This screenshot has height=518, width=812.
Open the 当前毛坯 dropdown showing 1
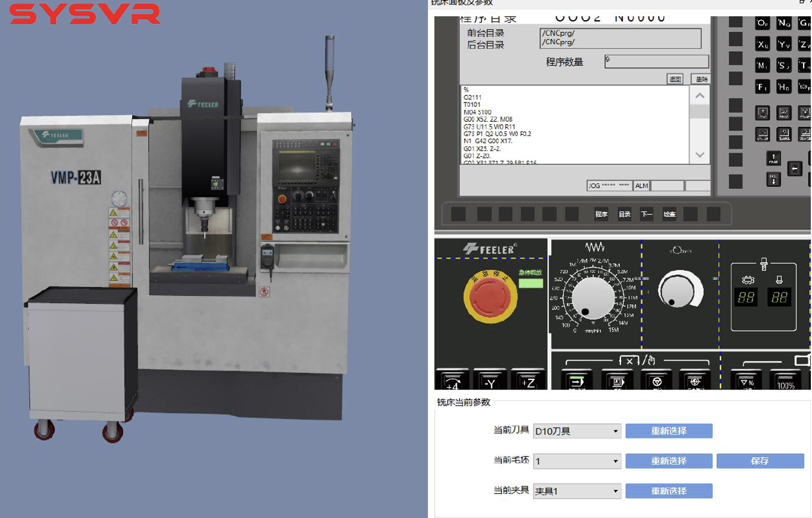577,461
